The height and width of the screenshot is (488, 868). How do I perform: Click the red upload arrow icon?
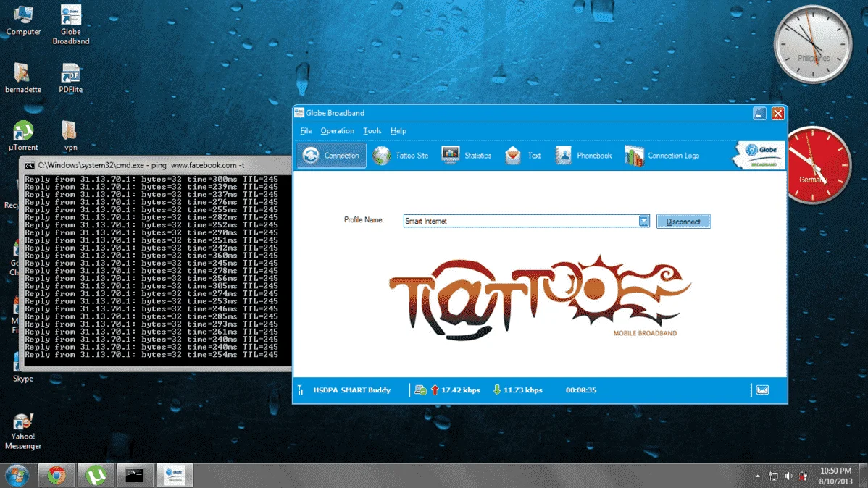point(435,390)
